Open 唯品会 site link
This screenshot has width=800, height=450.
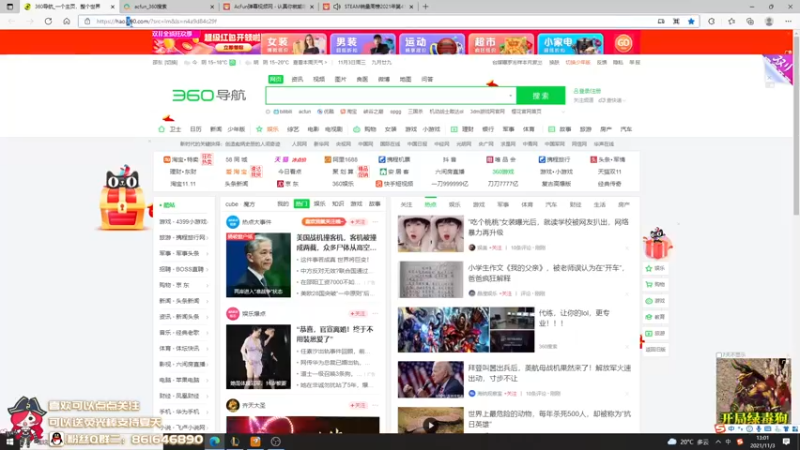[x=501, y=160]
